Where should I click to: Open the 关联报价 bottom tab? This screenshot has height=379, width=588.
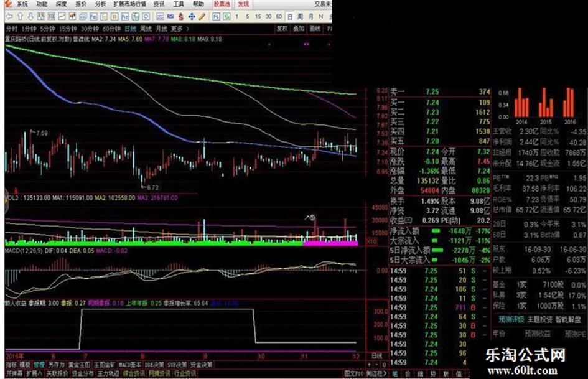pyautogui.click(x=57, y=373)
